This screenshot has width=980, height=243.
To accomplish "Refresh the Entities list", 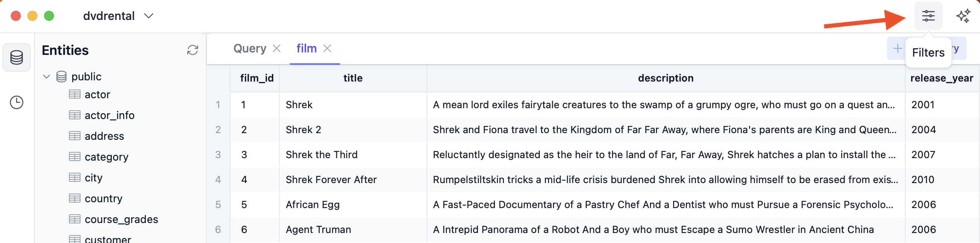I will pos(193,50).
